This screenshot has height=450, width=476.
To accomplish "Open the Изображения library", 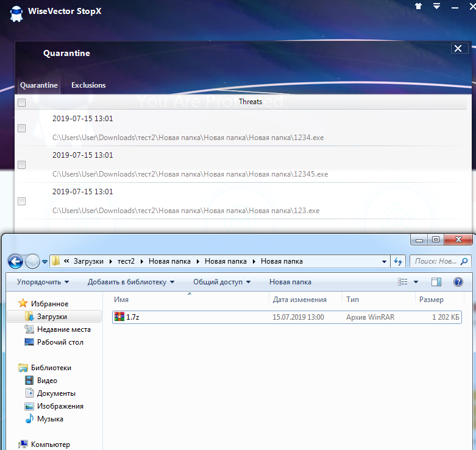I will [60, 406].
